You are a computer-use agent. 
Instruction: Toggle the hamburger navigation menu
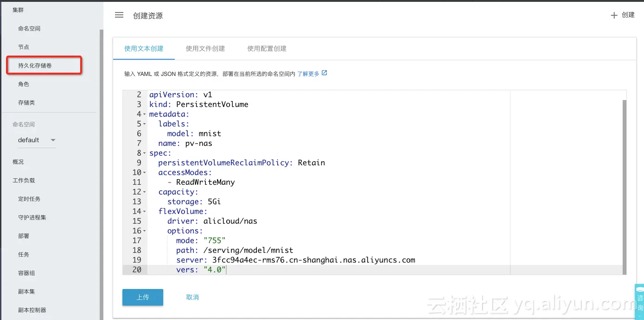coord(119,15)
